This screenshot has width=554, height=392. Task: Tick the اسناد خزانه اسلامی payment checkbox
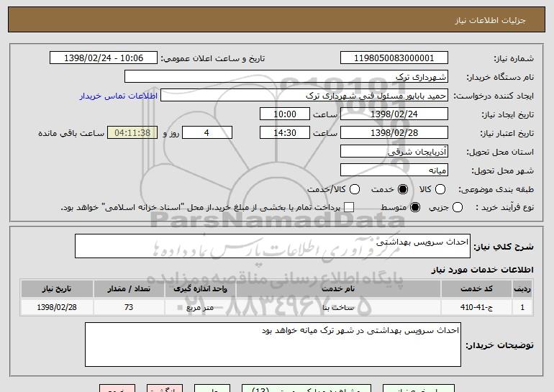tap(349, 207)
